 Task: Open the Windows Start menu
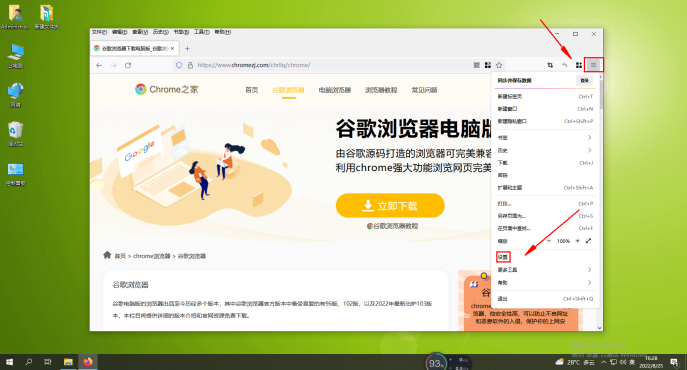(10, 362)
